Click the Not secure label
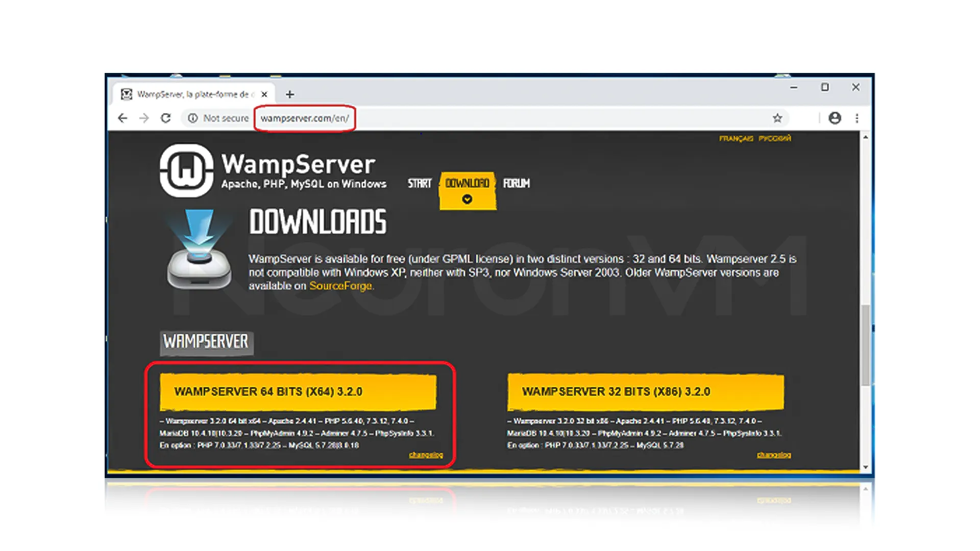This screenshot has height=551, width=980. click(226, 118)
